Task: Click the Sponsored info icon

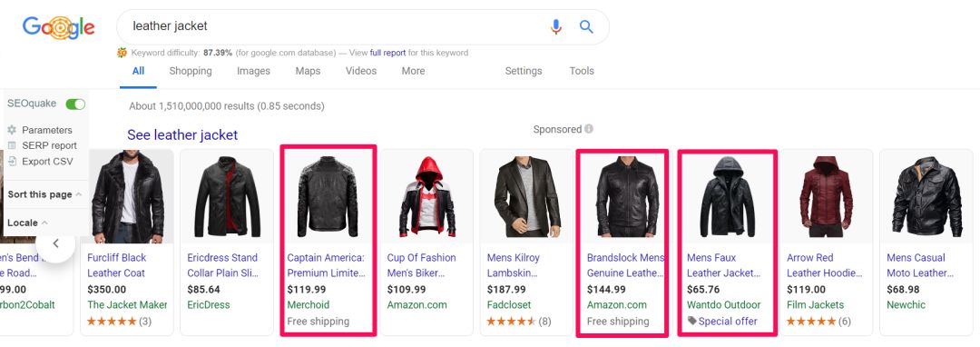Action: coord(588,129)
